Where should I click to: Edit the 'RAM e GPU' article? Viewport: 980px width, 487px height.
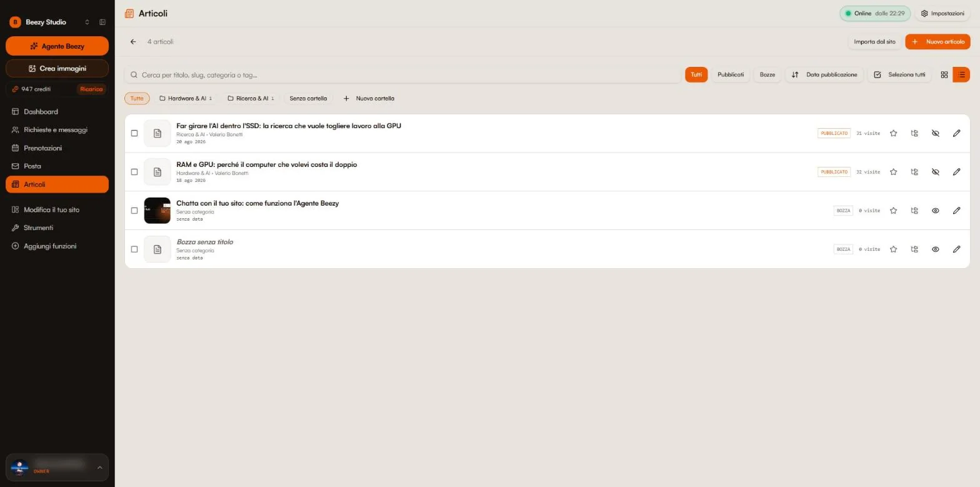click(x=956, y=172)
